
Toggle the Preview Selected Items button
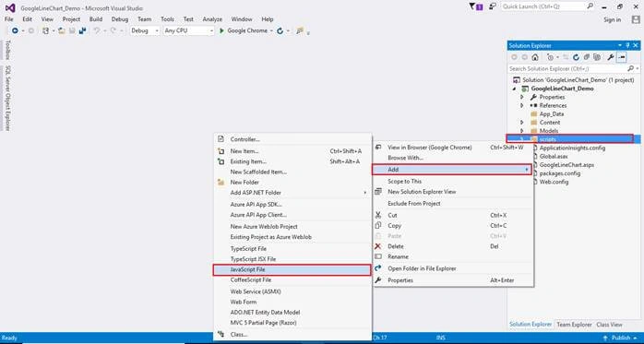[x=622, y=57]
